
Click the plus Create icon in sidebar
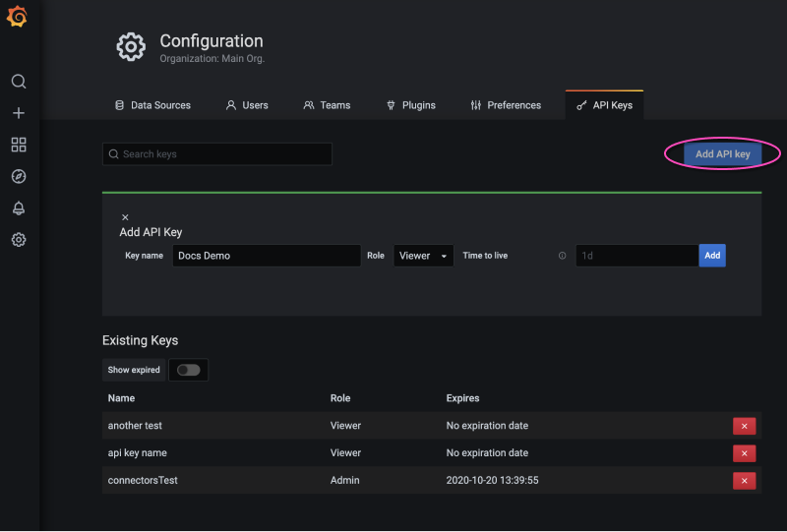pyautogui.click(x=19, y=113)
